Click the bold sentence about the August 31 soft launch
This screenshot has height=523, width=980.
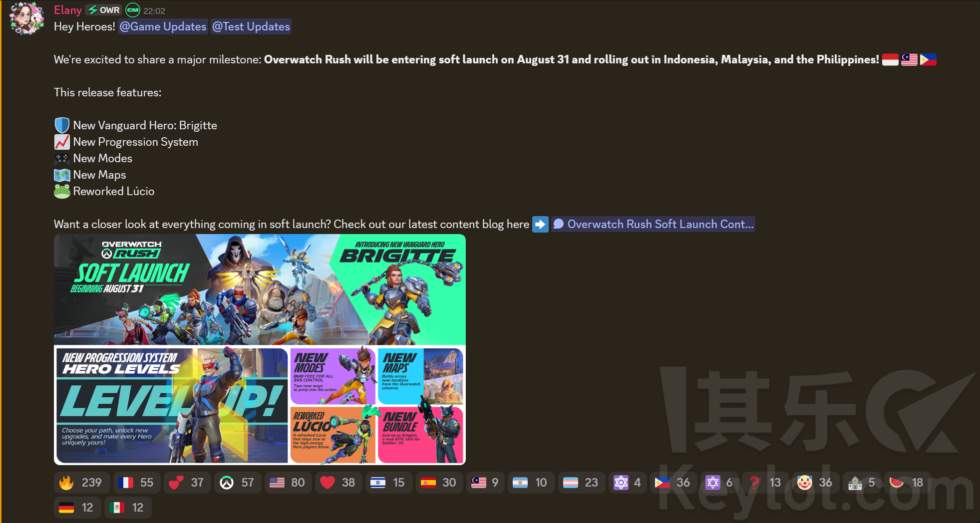(x=571, y=59)
